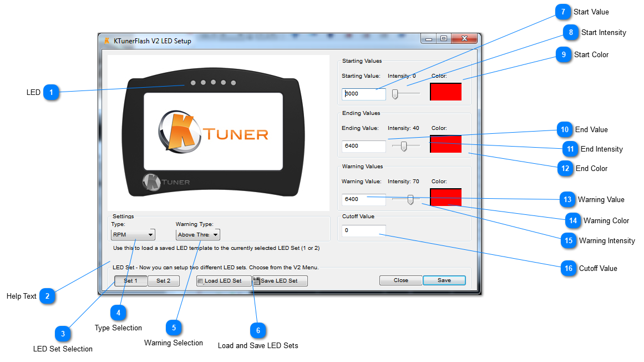Click the KTunerFlash app icon in title bar
This screenshot has height=362, width=644.
(x=107, y=41)
